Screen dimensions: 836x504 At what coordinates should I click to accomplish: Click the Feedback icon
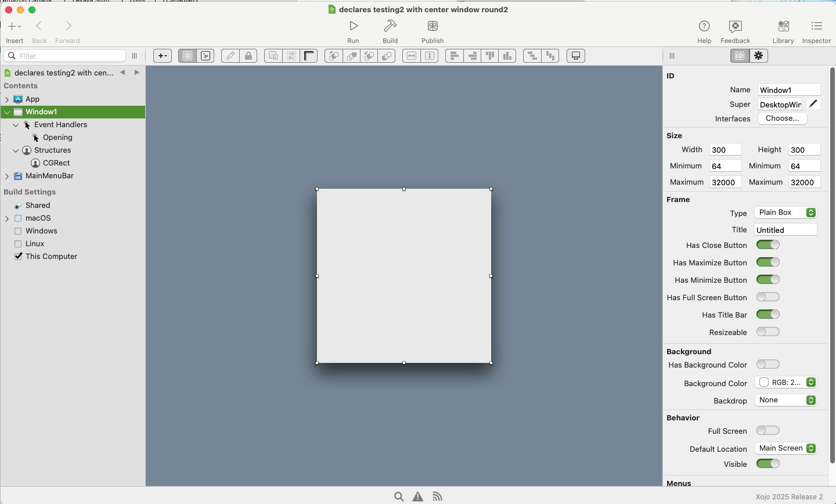735,26
